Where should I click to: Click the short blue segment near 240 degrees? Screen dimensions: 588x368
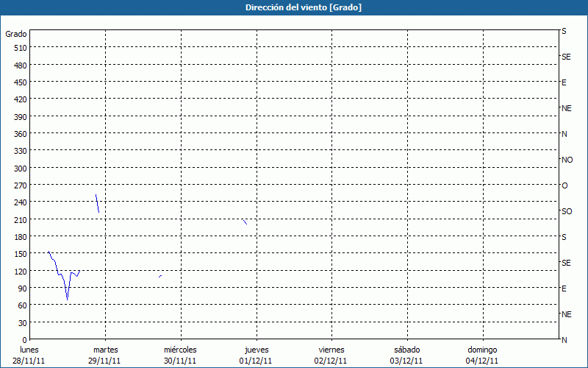point(98,203)
